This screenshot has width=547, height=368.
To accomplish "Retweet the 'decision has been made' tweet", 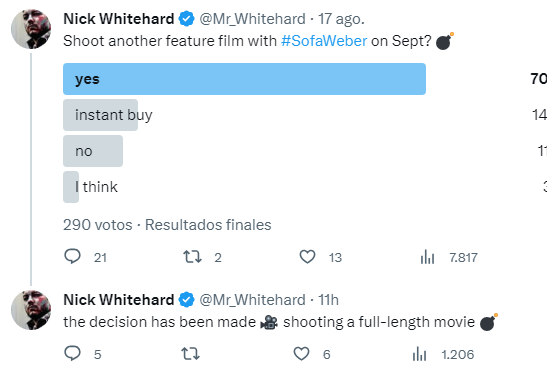I will click(x=190, y=354).
